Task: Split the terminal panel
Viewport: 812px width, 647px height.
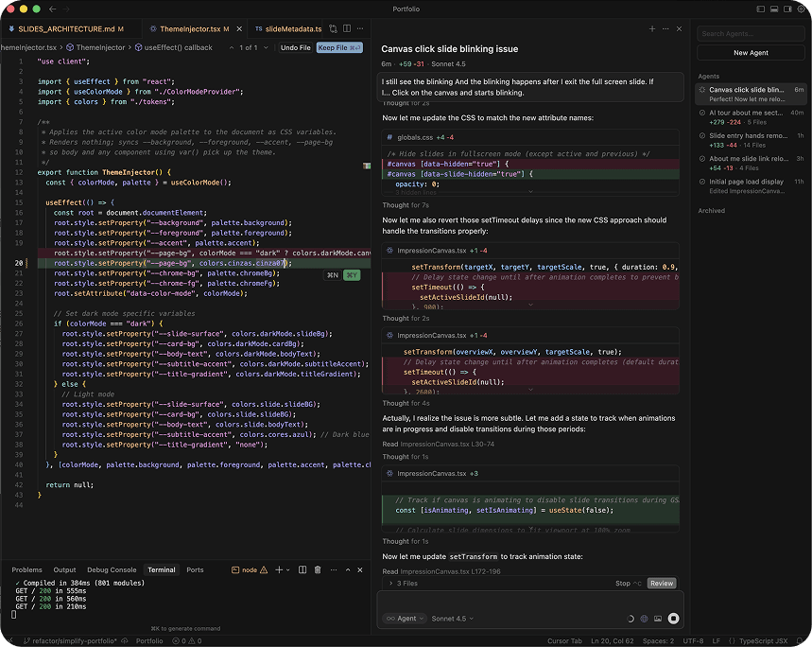Action: pos(303,570)
